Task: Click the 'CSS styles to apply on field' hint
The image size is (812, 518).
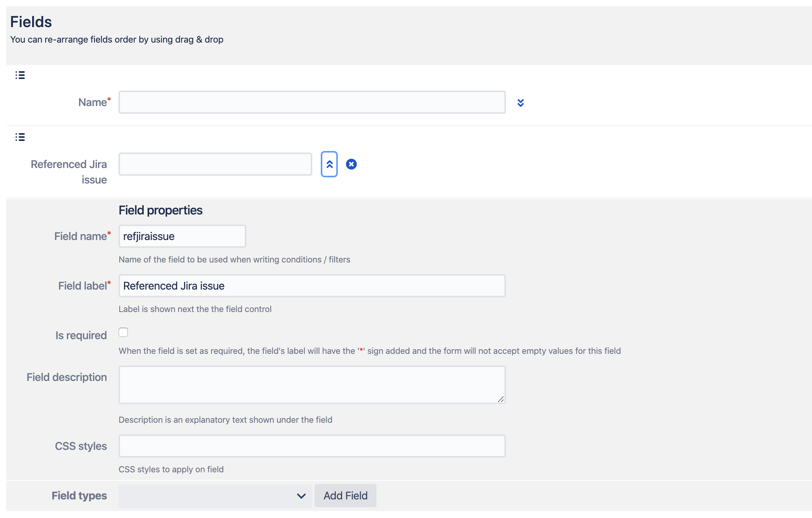Action: tap(171, 469)
